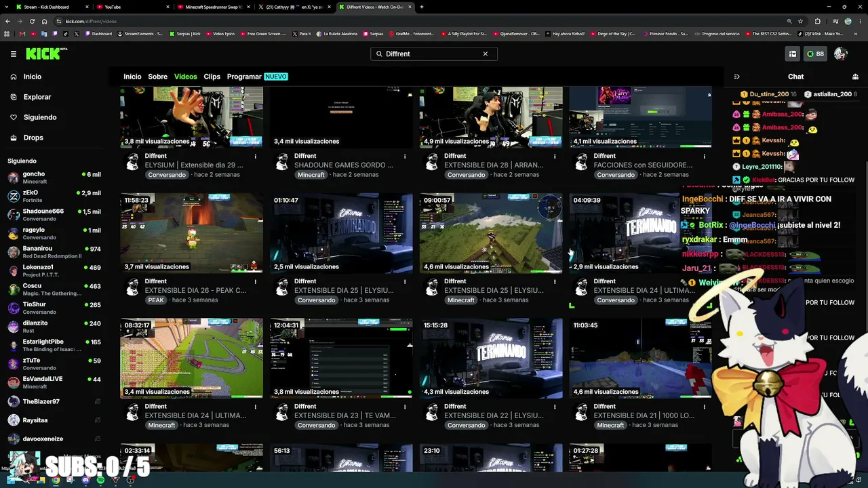Click the address bar showing kick.com/diffrent/videos
Screen dimensions: 868x488
(420, 21)
